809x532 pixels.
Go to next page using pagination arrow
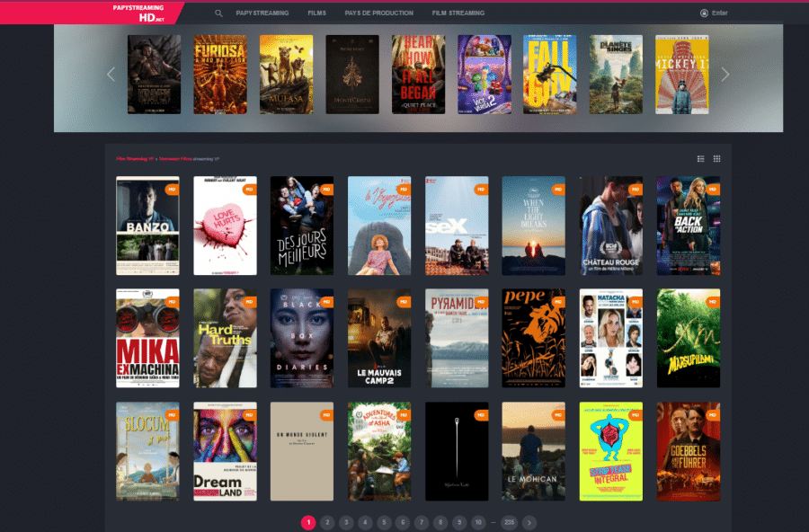tap(529, 522)
